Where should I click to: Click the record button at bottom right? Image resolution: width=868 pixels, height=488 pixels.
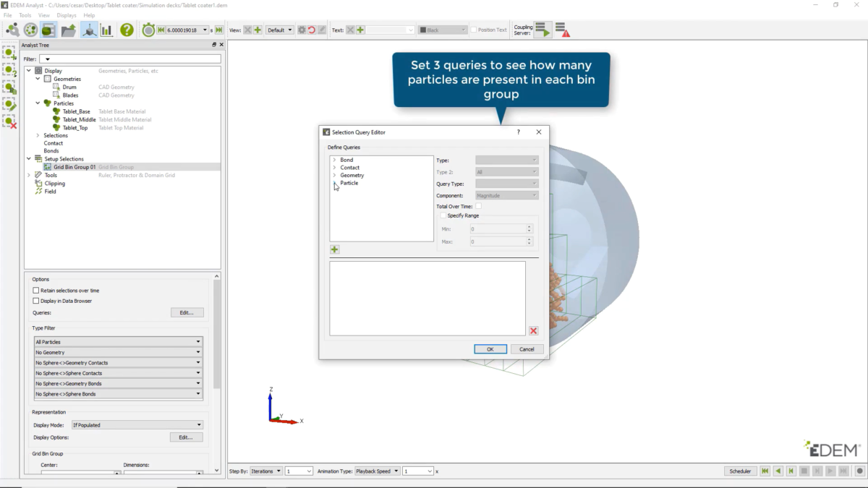click(x=859, y=471)
